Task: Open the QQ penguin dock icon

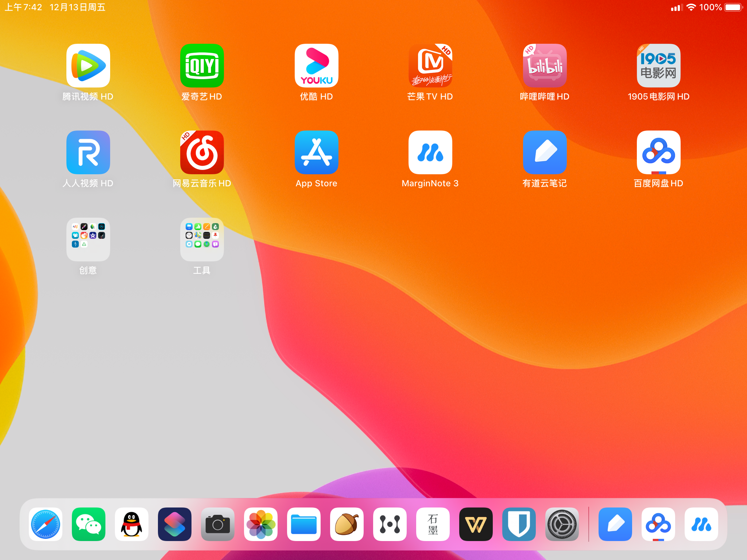Action: click(132, 524)
